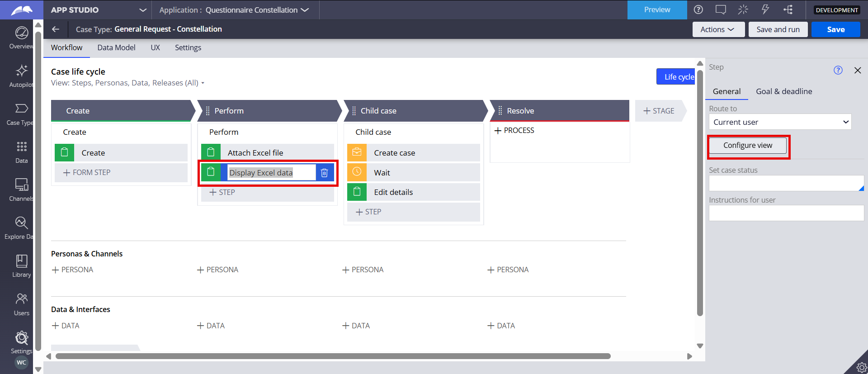Click the lightning bolt icon in header
Image resolution: width=868 pixels, height=374 pixels.
point(765,9)
